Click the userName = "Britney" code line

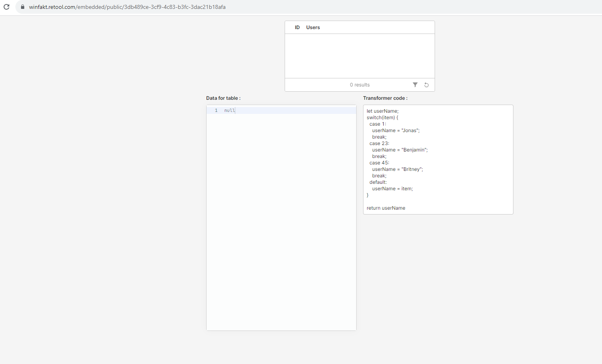397,169
